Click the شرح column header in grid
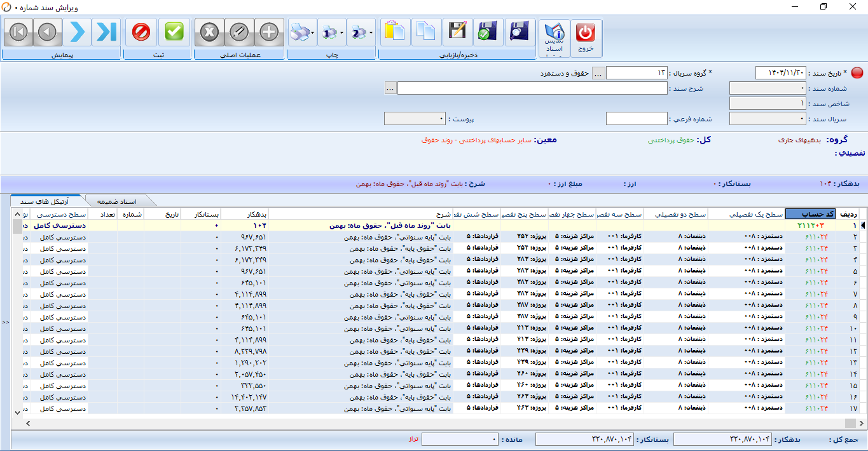 (x=361, y=214)
